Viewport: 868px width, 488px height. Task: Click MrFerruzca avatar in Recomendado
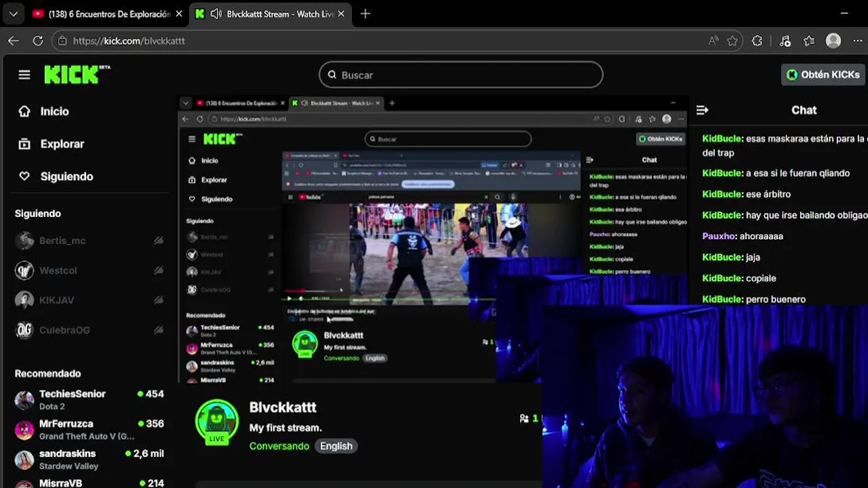pyautogui.click(x=24, y=430)
